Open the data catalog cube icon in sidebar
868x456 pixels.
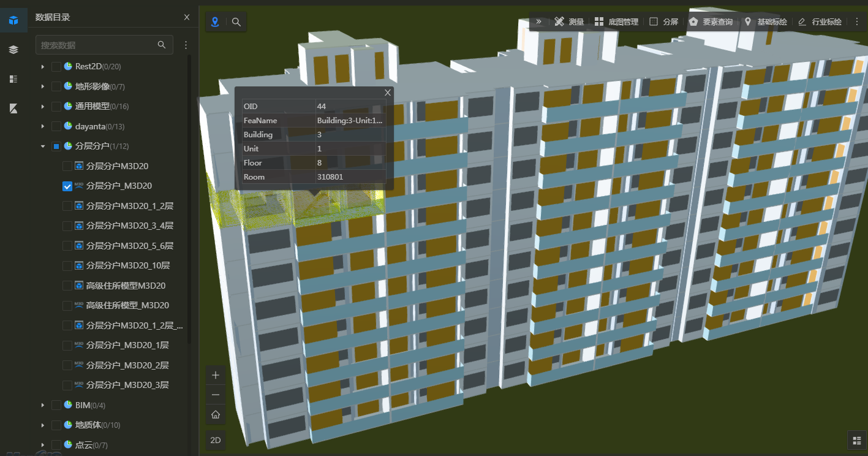point(13,20)
